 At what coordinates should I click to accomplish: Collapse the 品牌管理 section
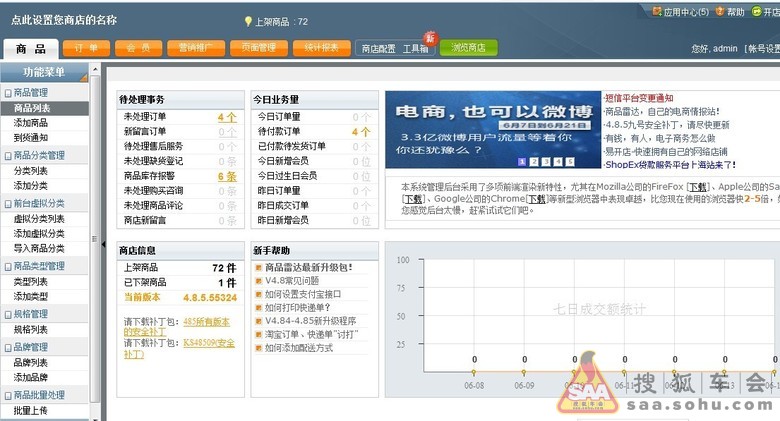click(x=8, y=347)
